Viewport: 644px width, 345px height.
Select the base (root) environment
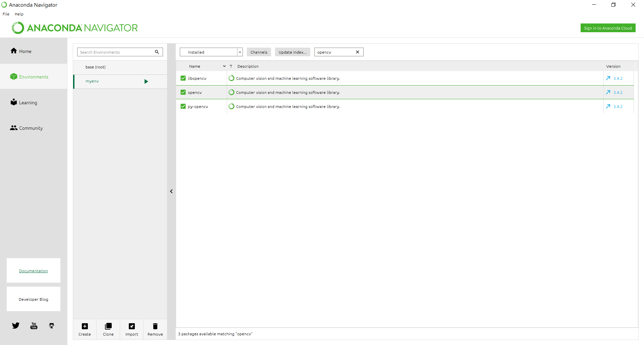click(120, 67)
